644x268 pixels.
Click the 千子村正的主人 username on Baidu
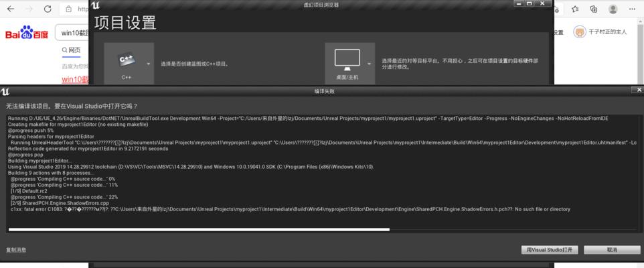click(608, 32)
